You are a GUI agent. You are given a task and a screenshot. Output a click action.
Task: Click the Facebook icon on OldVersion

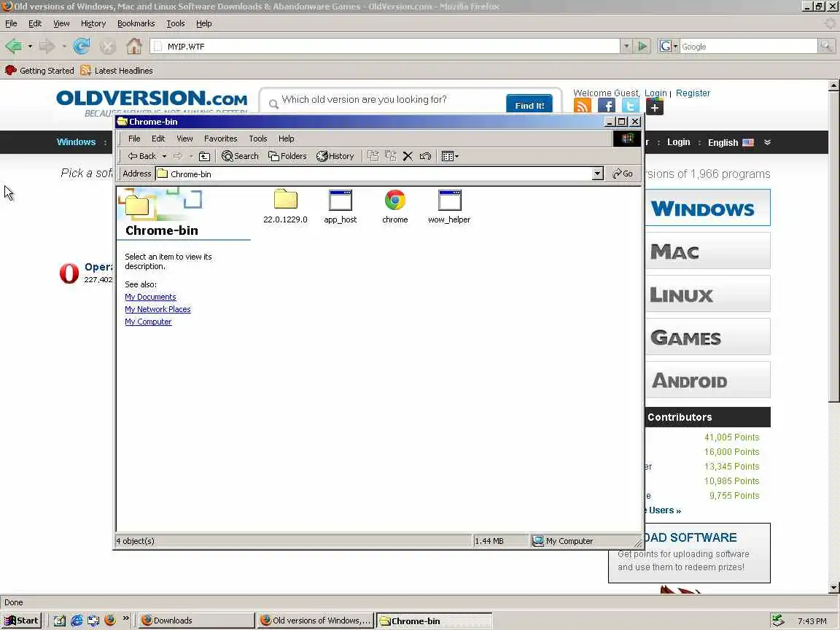point(607,106)
